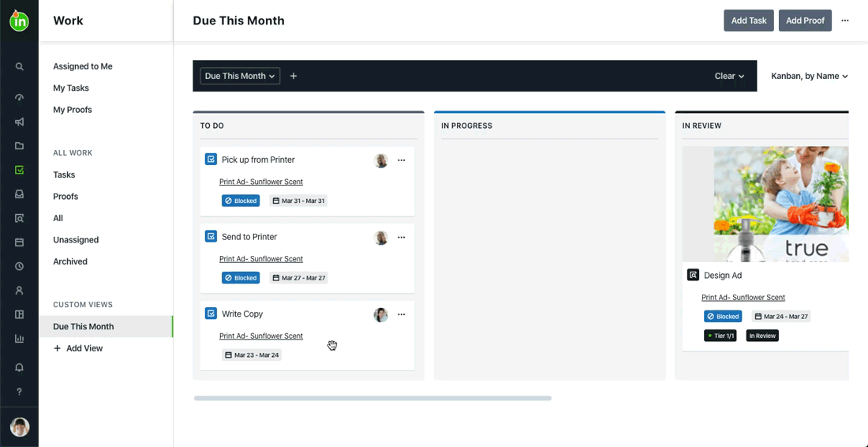Click the In Review status badge
Screen dimensions: 868x447
pos(762,336)
